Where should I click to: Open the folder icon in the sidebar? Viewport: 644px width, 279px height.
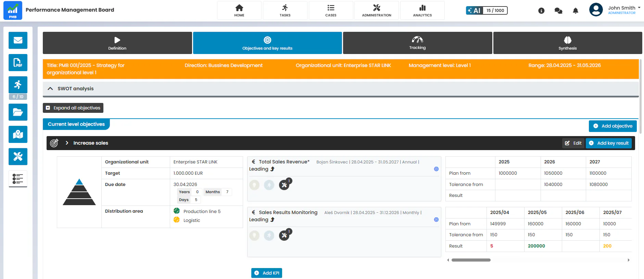pos(18,112)
